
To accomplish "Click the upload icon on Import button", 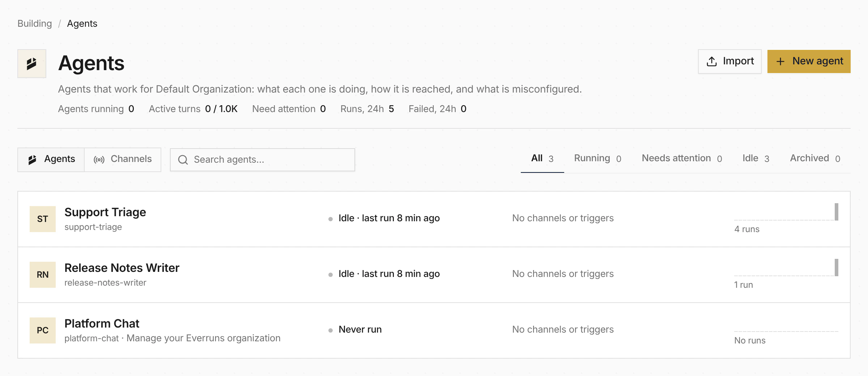I will pos(712,61).
